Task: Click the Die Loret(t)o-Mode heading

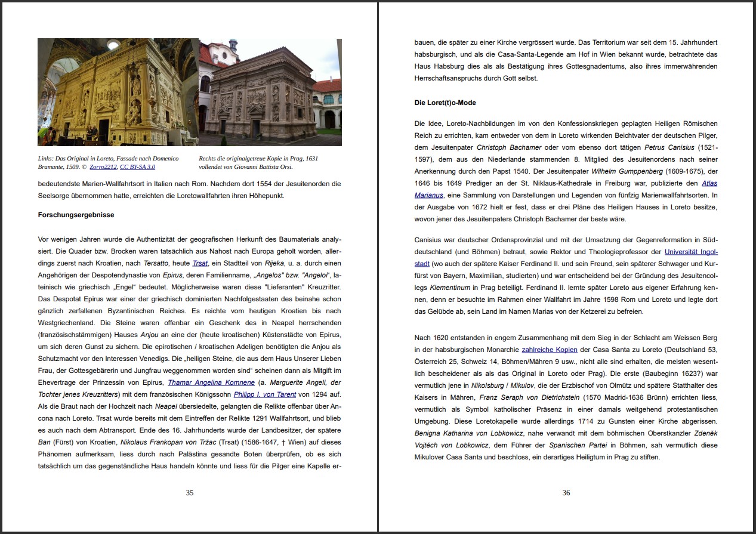Action: 445,103
